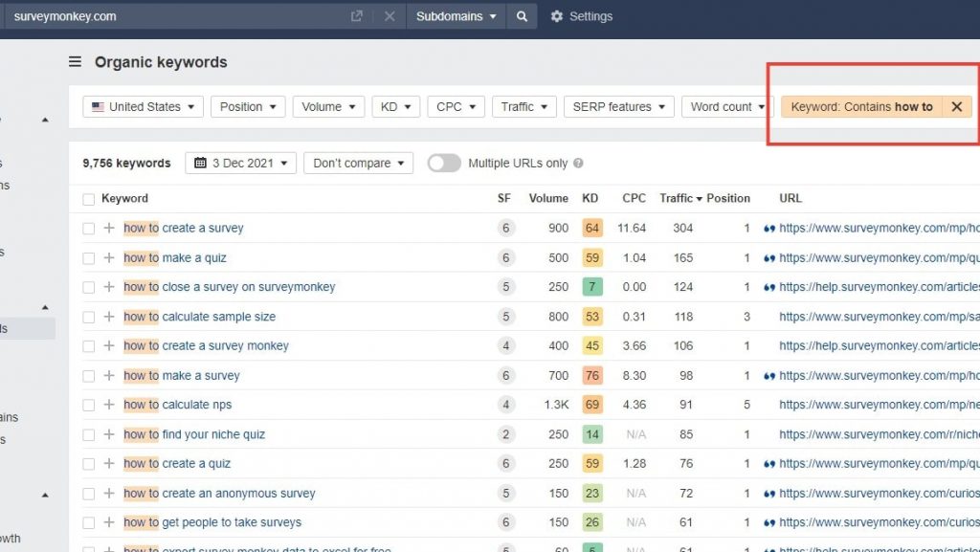Viewport: 980px width, 552px height.
Task: Sort by Position column header
Action: [x=728, y=198]
